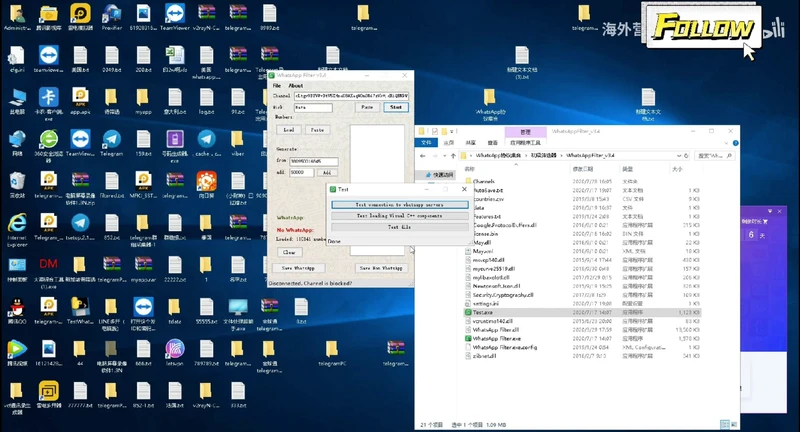The image size is (800, 432).
Task: Click the Channel input field
Action: (x=351, y=96)
